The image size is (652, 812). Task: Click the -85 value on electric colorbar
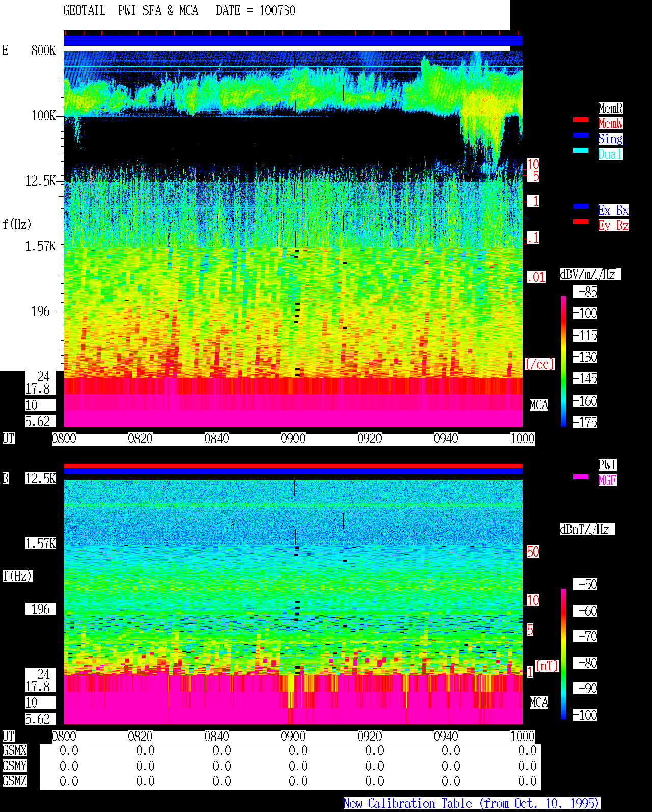pyautogui.click(x=585, y=292)
